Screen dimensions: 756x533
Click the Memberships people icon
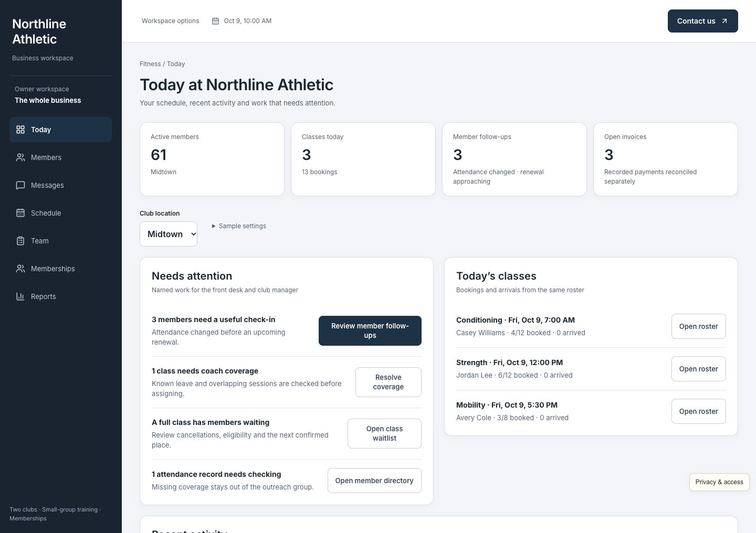(20, 269)
